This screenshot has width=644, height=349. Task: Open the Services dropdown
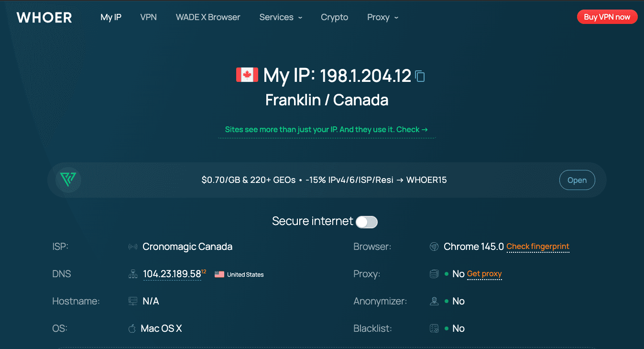tap(280, 17)
